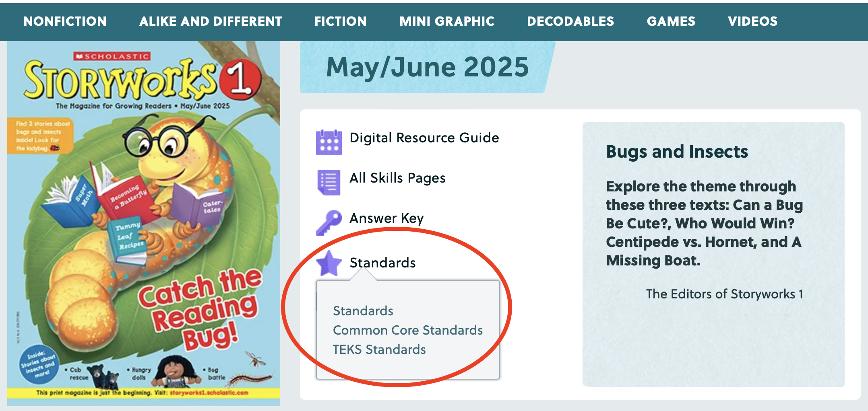Navigate to Decodables
Viewport: 868px width, 411px height.
pyautogui.click(x=570, y=21)
